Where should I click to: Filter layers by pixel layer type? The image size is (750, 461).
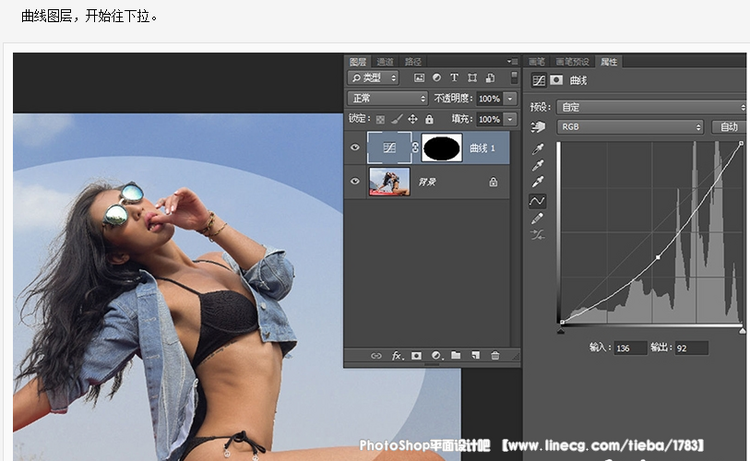click(419, 77)
